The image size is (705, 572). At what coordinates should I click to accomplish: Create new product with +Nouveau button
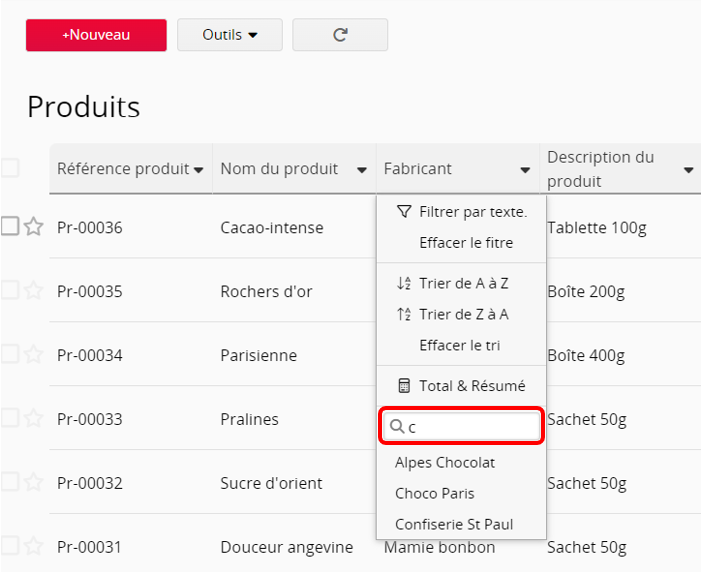(x=96, y=35)
